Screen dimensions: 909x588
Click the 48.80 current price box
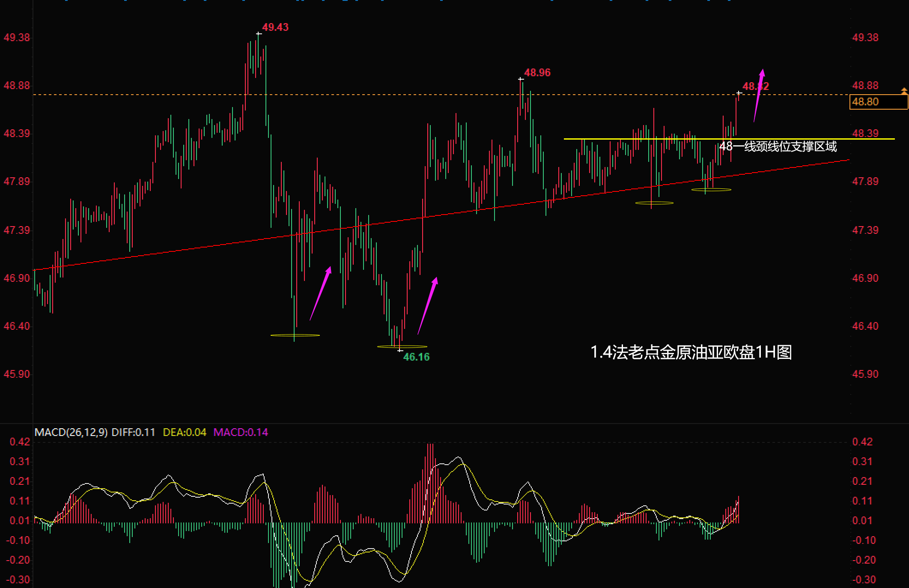coord(878,102)
